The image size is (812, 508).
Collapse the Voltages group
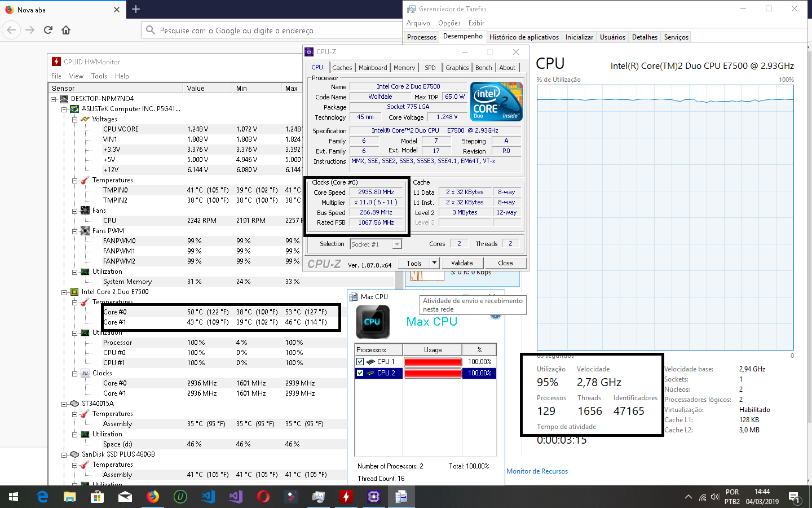[75, 119]
